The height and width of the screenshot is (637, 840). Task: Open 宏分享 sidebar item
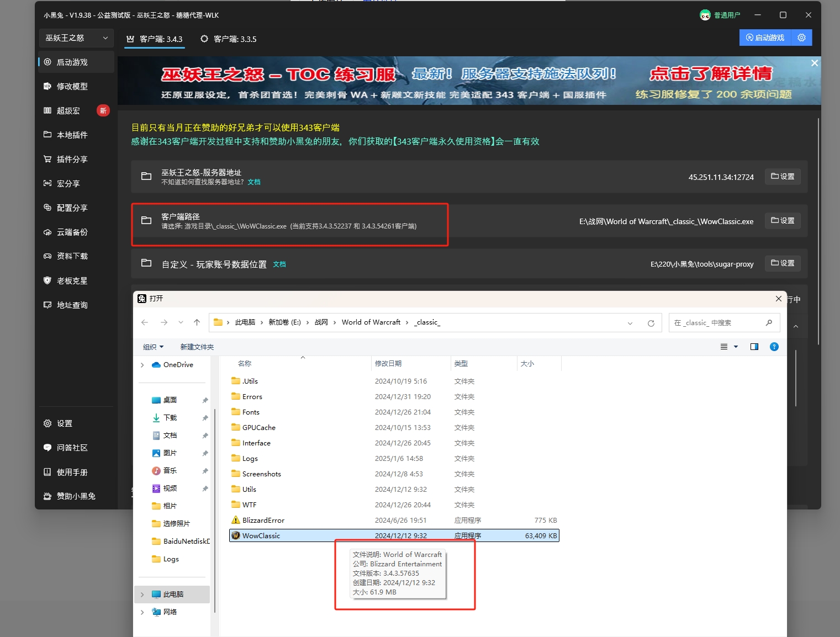point(76,184)
